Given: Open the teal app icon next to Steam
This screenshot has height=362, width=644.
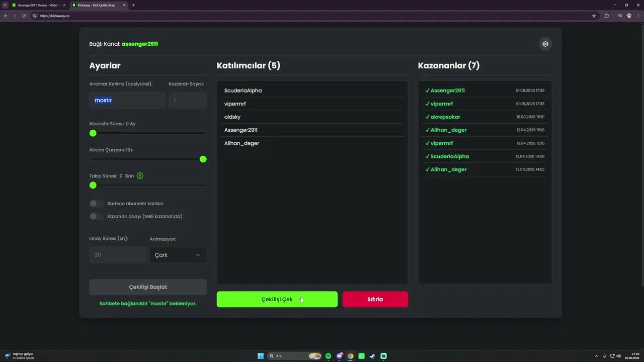Looking at the screenshot, I should (383, 356).
